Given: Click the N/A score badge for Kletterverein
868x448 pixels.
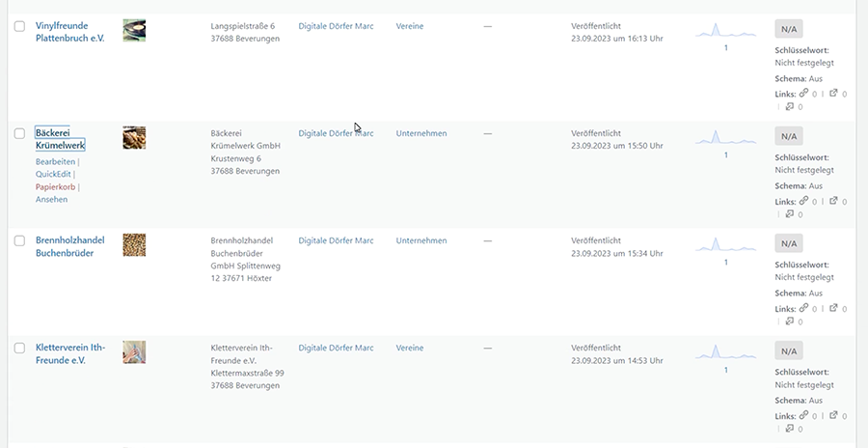Looking at the screenshot, I should pyautogui.click(x=789, y=350).
